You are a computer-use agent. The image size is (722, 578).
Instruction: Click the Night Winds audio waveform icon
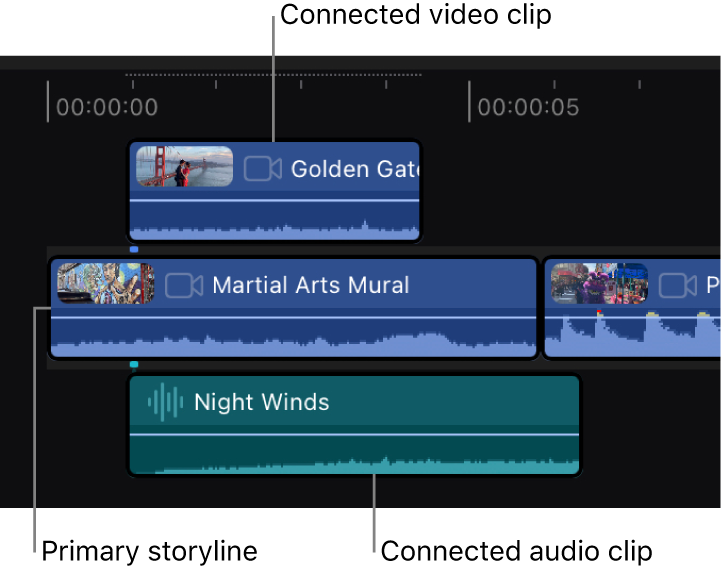click(165, 402)
